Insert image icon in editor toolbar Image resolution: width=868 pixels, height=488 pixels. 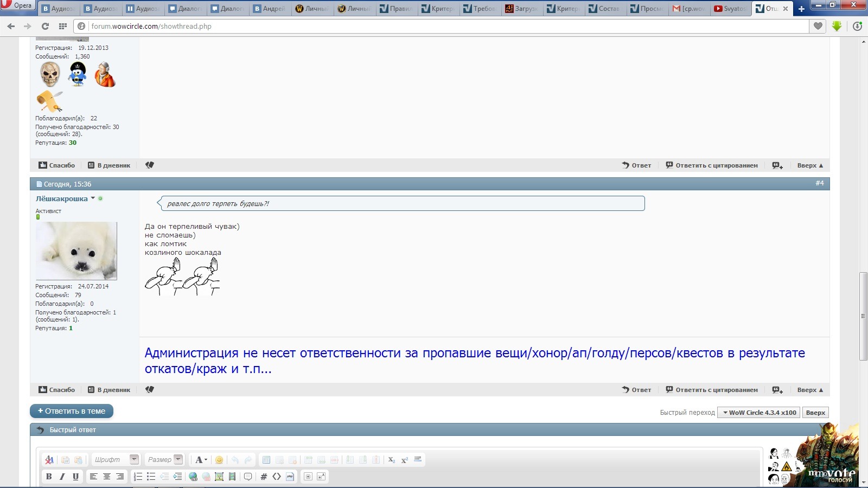click(x=219, y=477)
